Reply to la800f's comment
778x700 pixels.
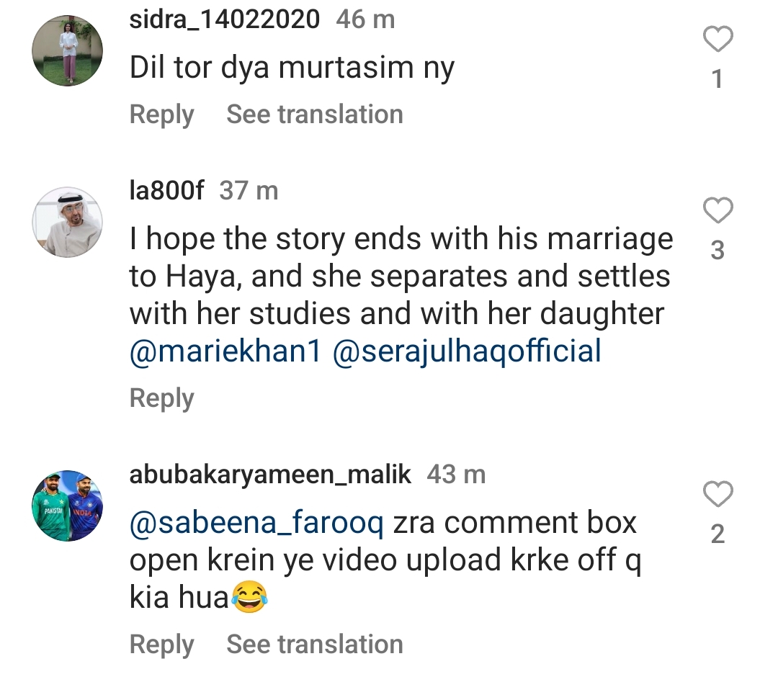[x=161, y=397]
